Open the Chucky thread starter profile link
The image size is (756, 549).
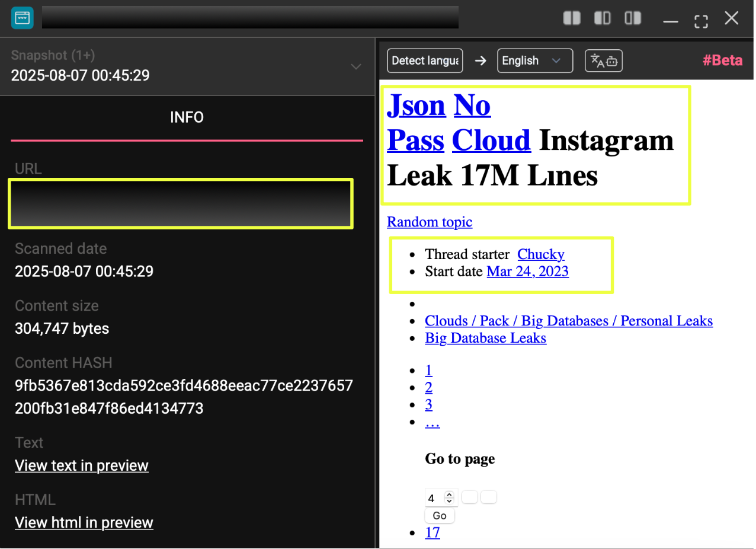540,254
